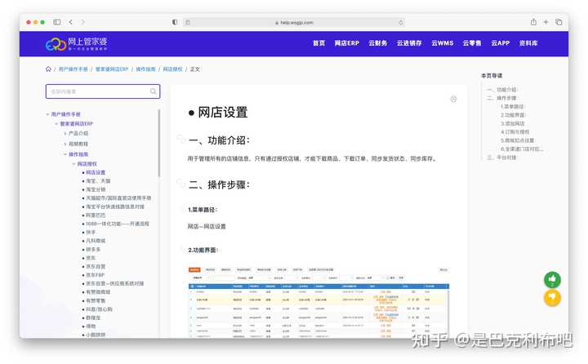The width and height of the screenshot is (588, 364).
Task: Select 有赞零售 in the sidebar tree
Action: tap(96, 300)
